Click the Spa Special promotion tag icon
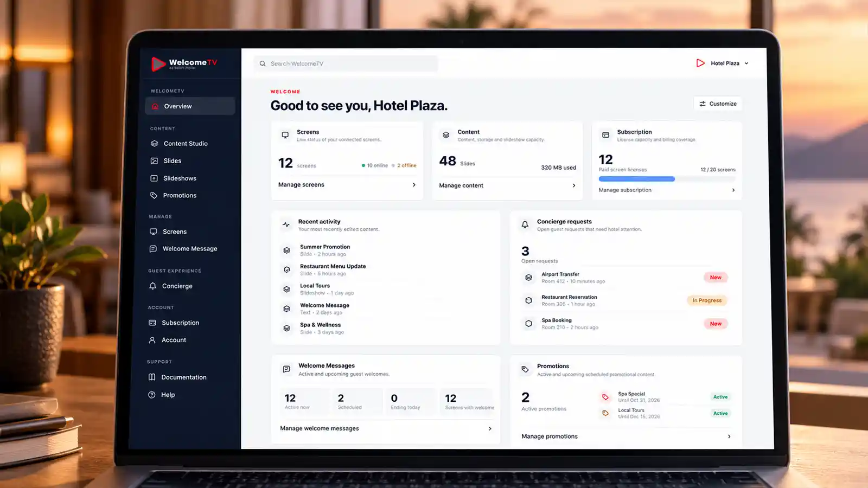 click(x=605, y=397)
